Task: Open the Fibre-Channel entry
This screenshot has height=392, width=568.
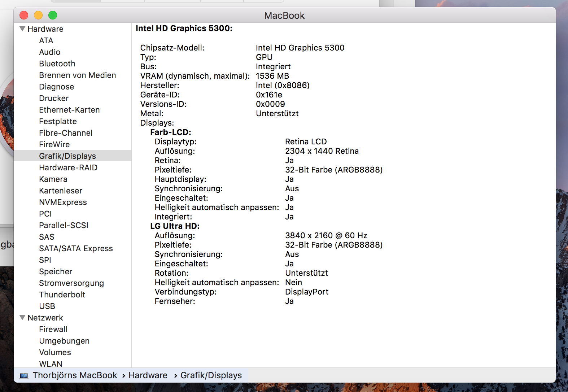Action: [66, 133]
